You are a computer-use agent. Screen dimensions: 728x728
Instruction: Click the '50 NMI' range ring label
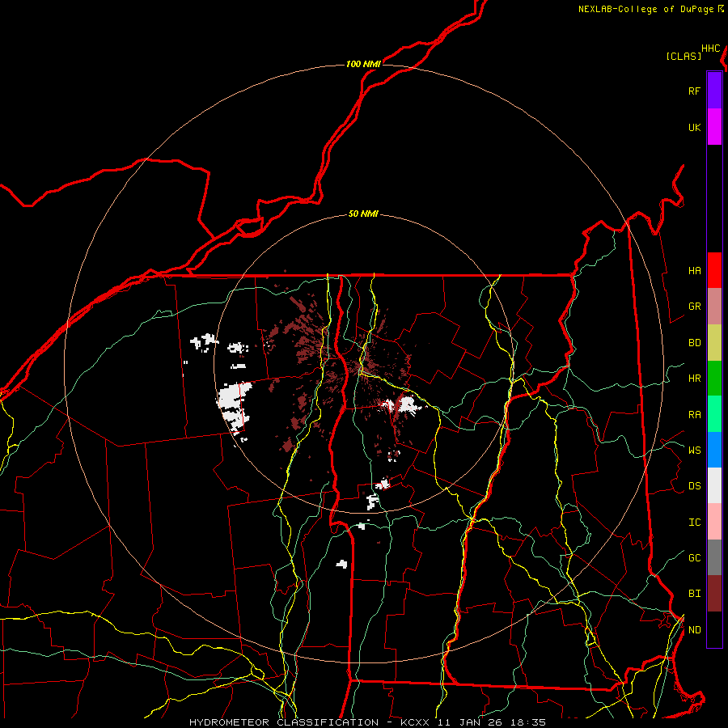(x=363, y=214)
